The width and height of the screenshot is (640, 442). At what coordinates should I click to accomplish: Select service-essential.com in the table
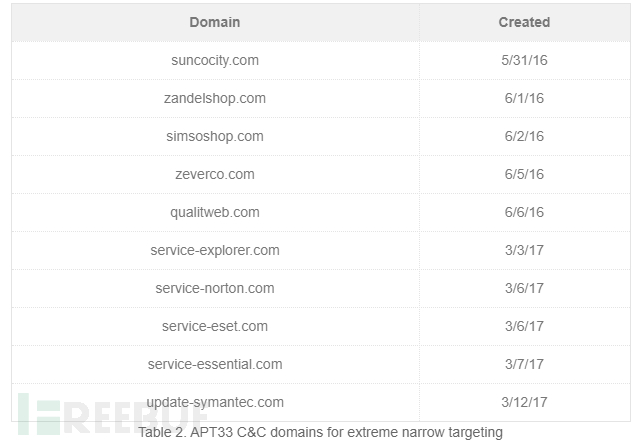click(x=215, y=364)
